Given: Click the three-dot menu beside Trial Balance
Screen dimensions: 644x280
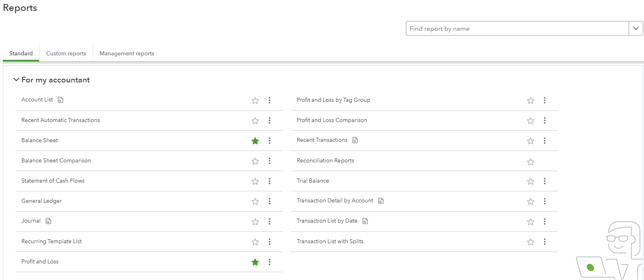Looking at the screenshot, I should tap(545, 181).
